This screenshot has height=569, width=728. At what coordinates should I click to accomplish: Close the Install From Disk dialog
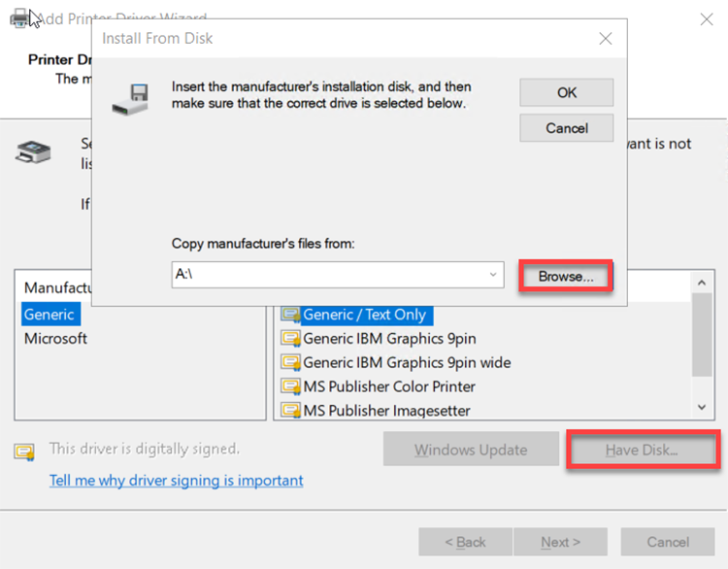pyautogui.click(x=606, y=39)
